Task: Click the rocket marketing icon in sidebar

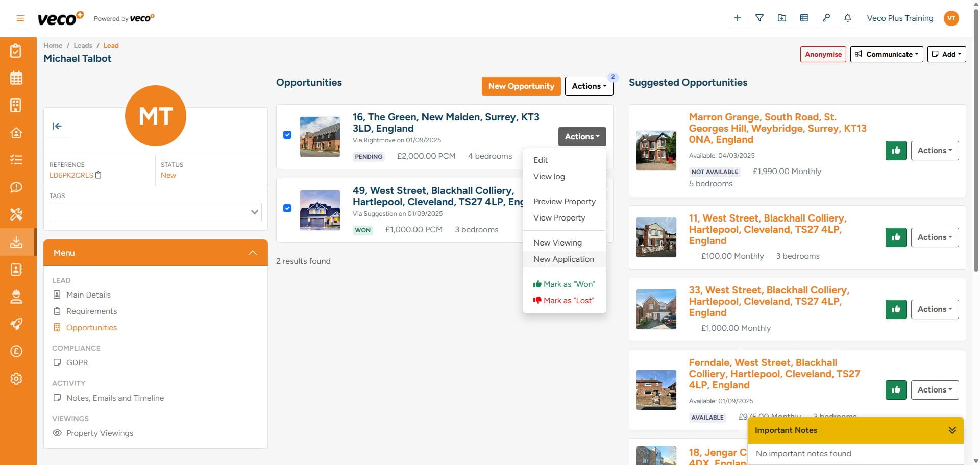Action: 16,324
